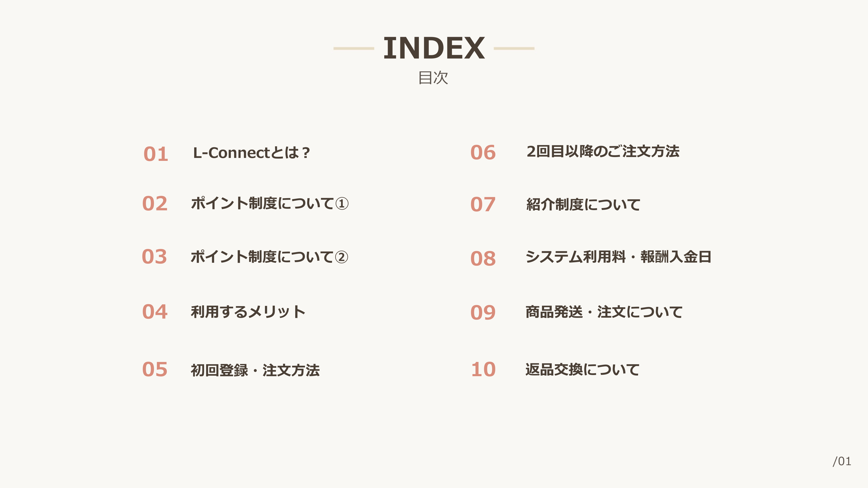Click the '利用するメリット' index item
The height and width of the screenshot is (488, 868).
[x=248, y=312]
